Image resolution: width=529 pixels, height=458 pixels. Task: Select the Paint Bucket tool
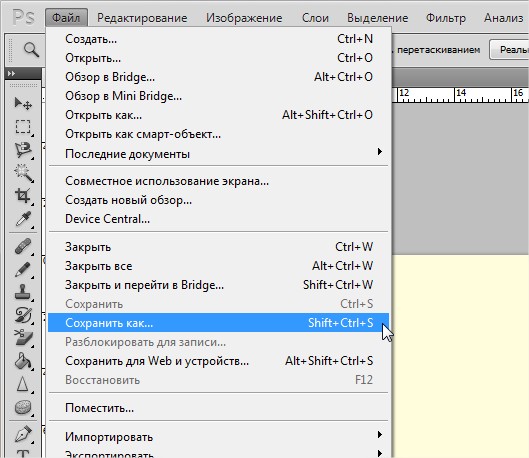[23, 361]
